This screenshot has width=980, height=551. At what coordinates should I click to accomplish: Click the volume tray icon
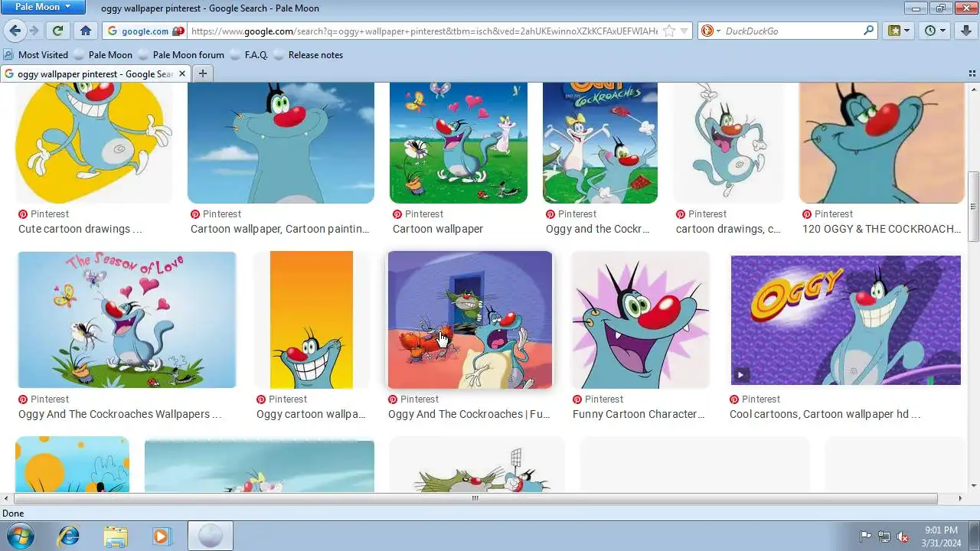pyautogui.click(x=903, y=536)
